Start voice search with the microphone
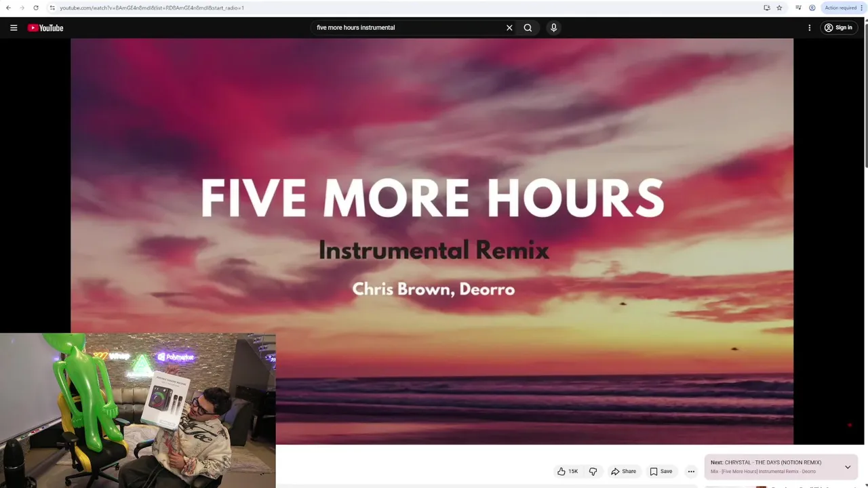Screen dimensions: 868x488 point(553,28)
